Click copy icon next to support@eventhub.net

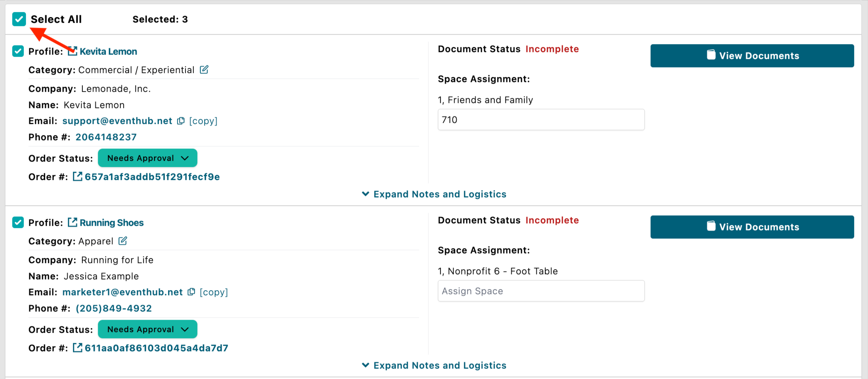[x=181, y=121]
